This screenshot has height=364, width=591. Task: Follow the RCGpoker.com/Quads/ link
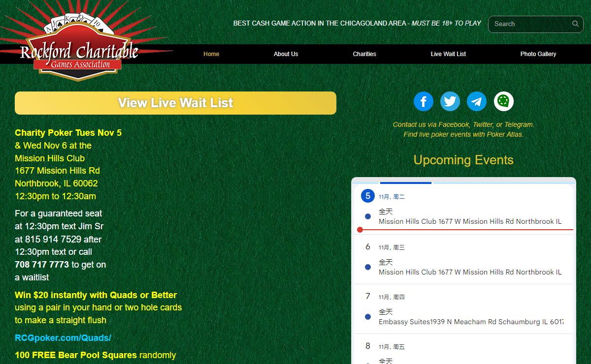pyautogui.click(x=63, y=338)
